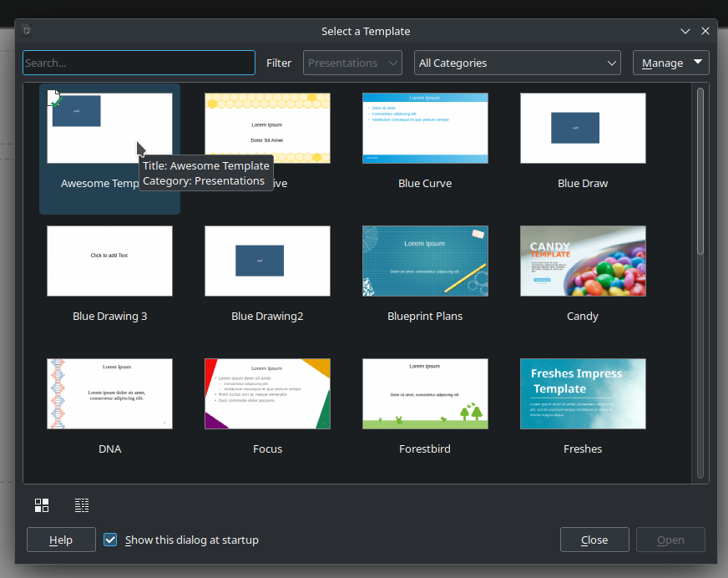Choose the Focus template
728x578 pixels.
(267, 393)
